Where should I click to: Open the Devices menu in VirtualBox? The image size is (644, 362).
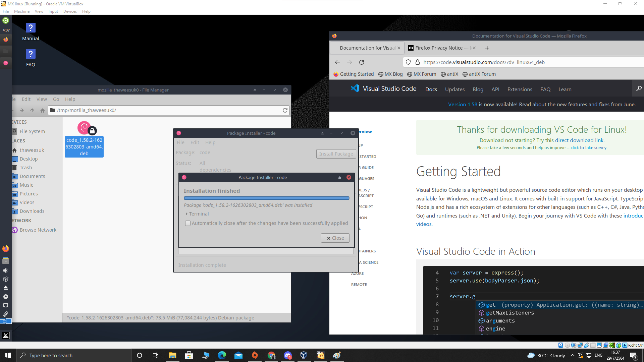click(x=70, y=11)
